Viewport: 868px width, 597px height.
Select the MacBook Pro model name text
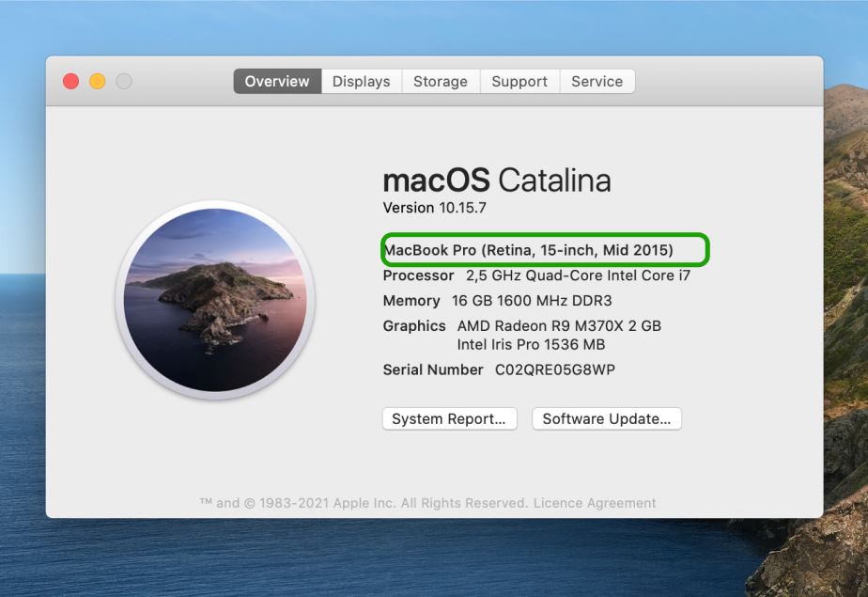point(528,250)
